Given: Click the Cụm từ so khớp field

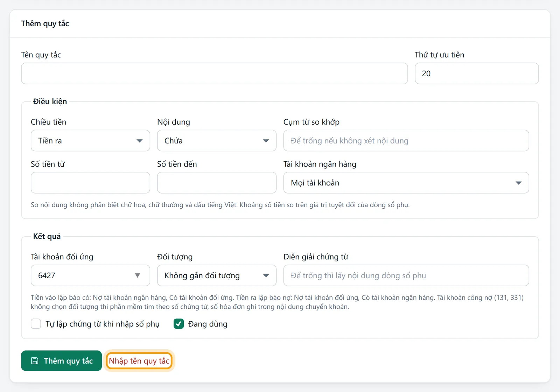Looking at the screenshot, I should (406, 141).
